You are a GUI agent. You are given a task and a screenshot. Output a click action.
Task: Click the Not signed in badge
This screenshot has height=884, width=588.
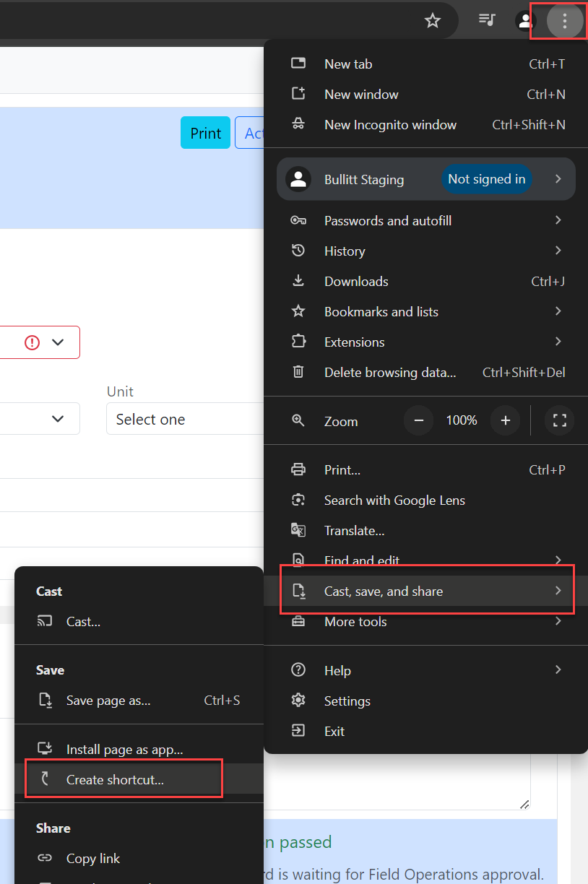[486, 179]
